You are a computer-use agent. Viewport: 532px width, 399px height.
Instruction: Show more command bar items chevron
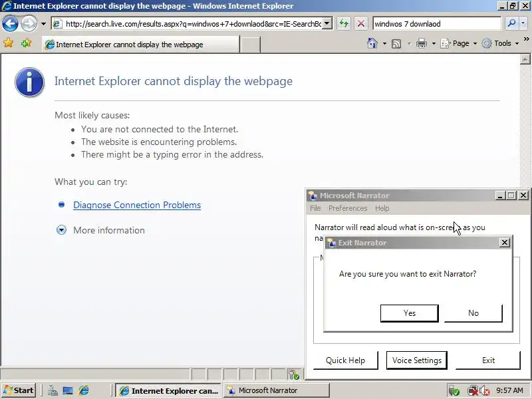point(526,39)
